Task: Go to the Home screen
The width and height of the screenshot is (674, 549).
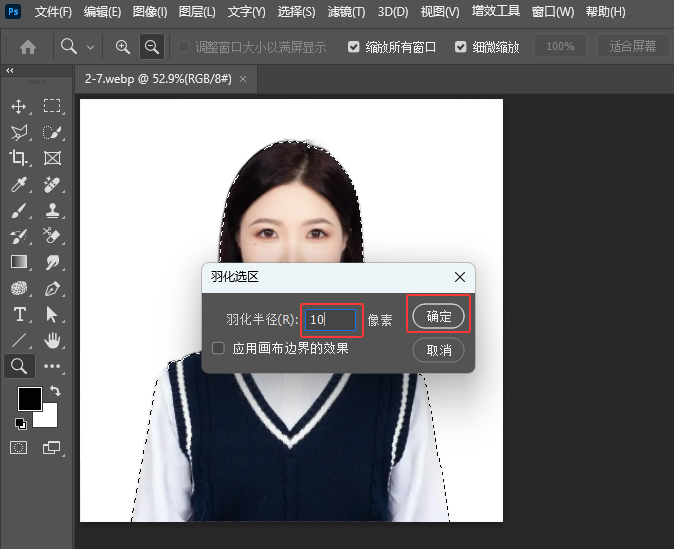Action: 28,46
